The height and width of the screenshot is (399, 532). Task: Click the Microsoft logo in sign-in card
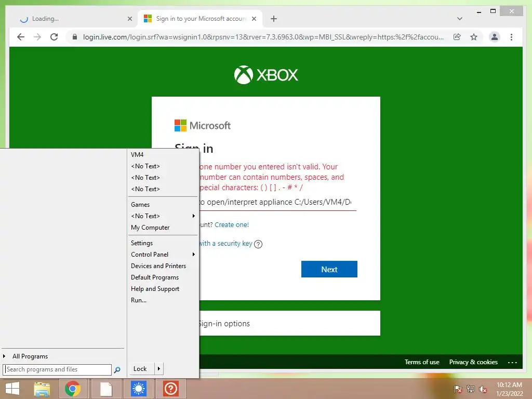click(x=203, y=126)
